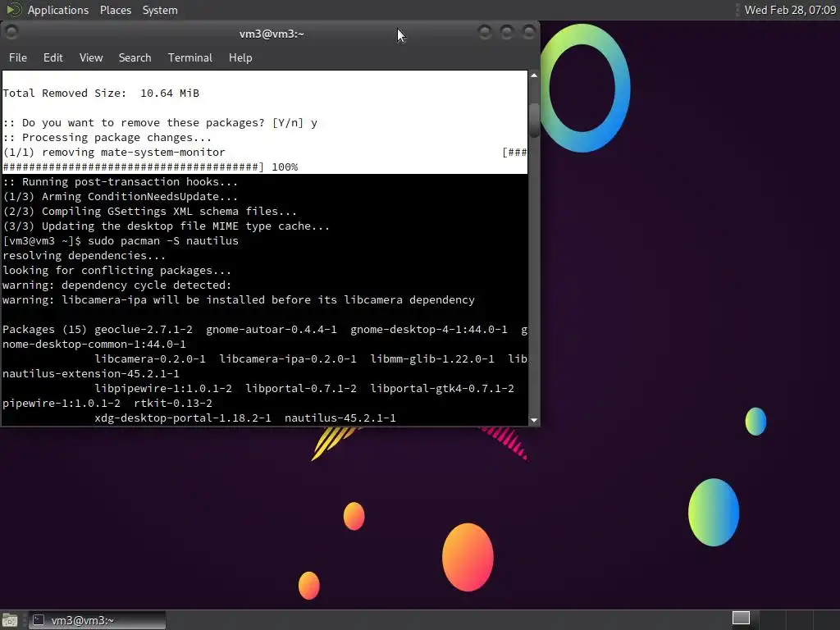
Task: Select the vm3@vm3:~ taskbar window button
Action: [x=97, y=620]
